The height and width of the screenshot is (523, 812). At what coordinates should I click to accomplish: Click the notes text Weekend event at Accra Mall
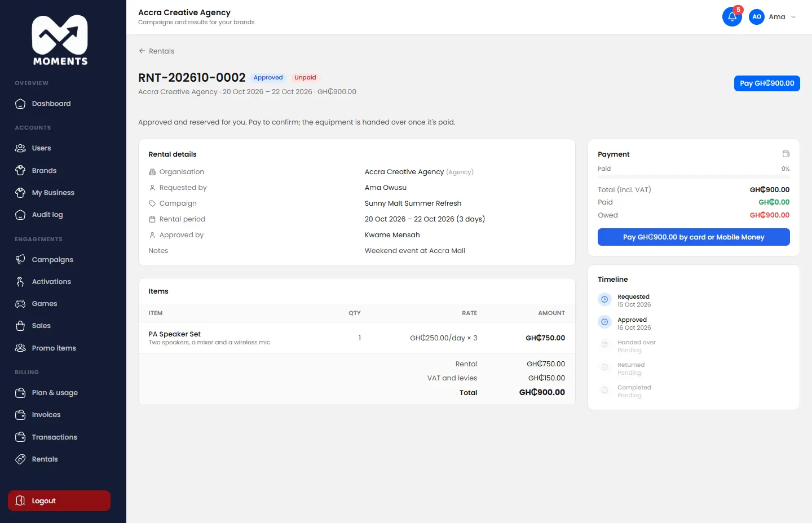pos(415,251)
